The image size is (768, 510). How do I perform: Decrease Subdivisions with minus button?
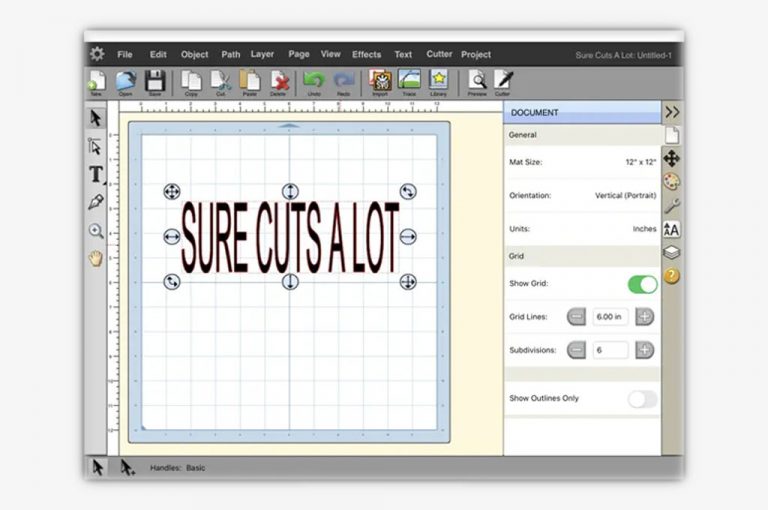[x=576, y=350]
